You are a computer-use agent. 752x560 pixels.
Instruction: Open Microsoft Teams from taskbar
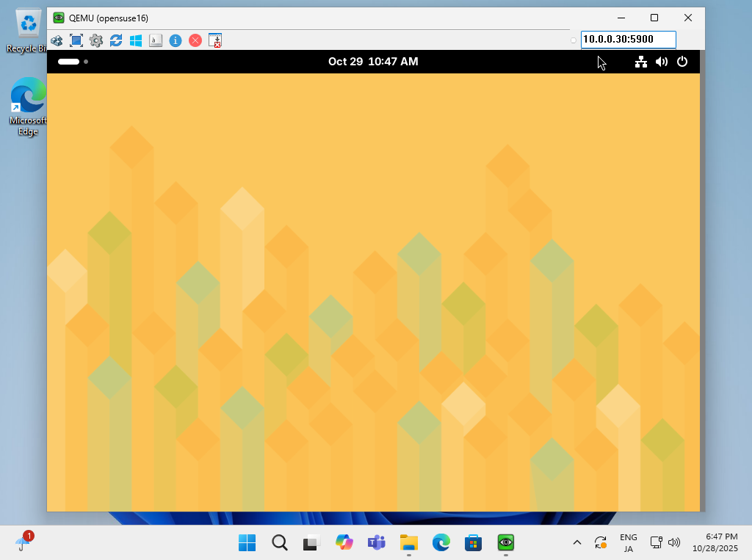377,542
